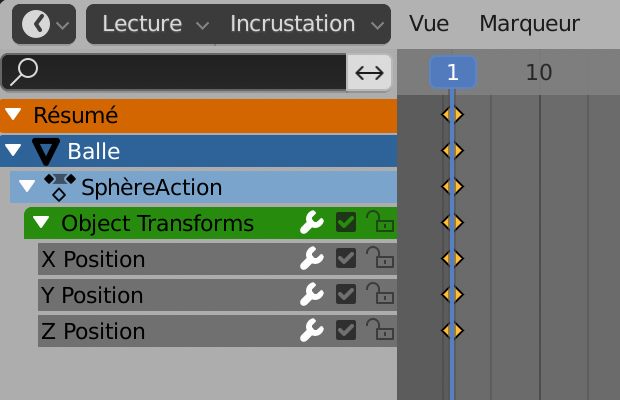The image size is (620, 400).
Task: Collapse the Balle object channel
Action: 14,151
